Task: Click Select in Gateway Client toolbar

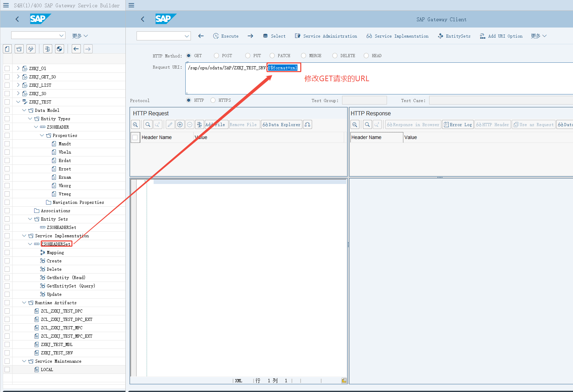Action: (274, 36)
